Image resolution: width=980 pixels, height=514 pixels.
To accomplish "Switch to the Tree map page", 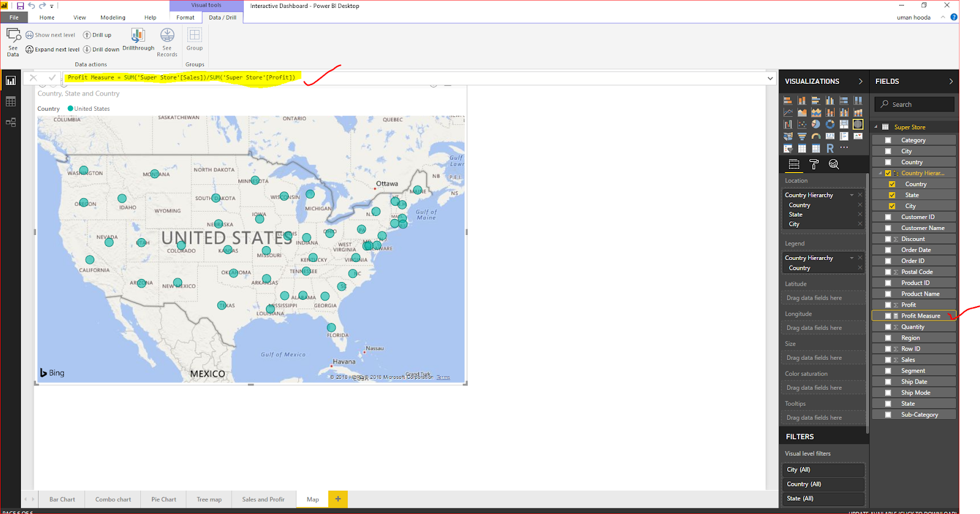I will coord(209,499).
